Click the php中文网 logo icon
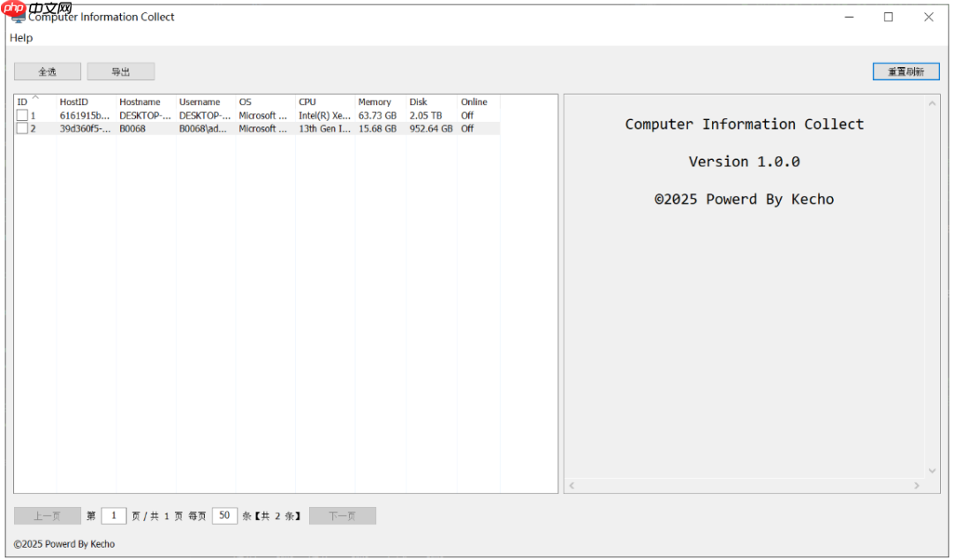 click(x=12, y=7)
